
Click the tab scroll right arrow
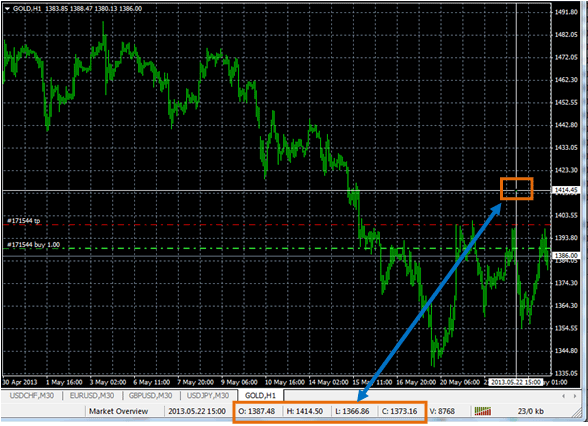coord(574,396)
